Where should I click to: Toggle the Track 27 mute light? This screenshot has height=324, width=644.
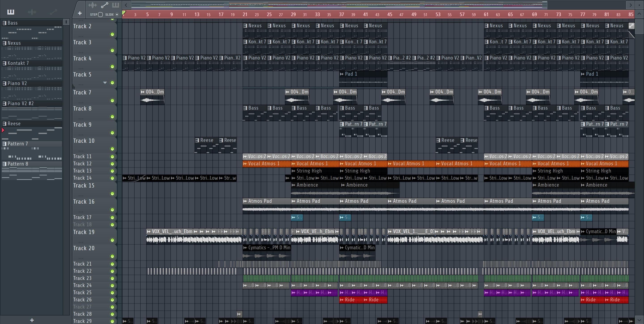click(x=112, y=307)
